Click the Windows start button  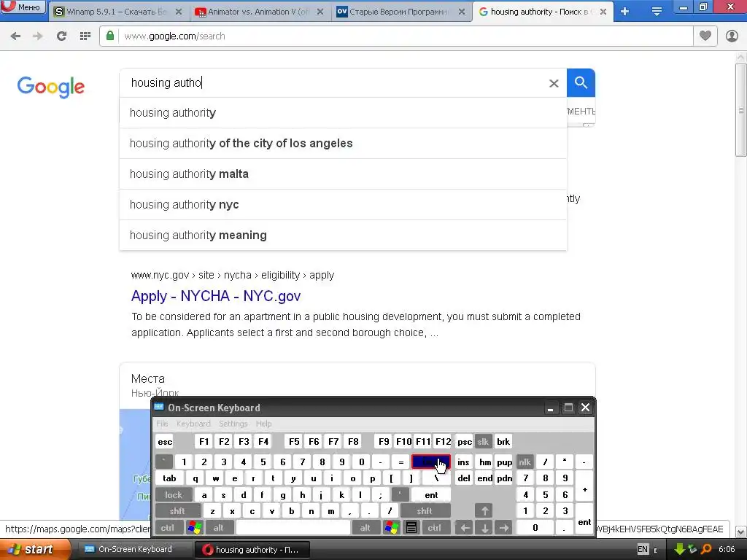click(34, 549)
